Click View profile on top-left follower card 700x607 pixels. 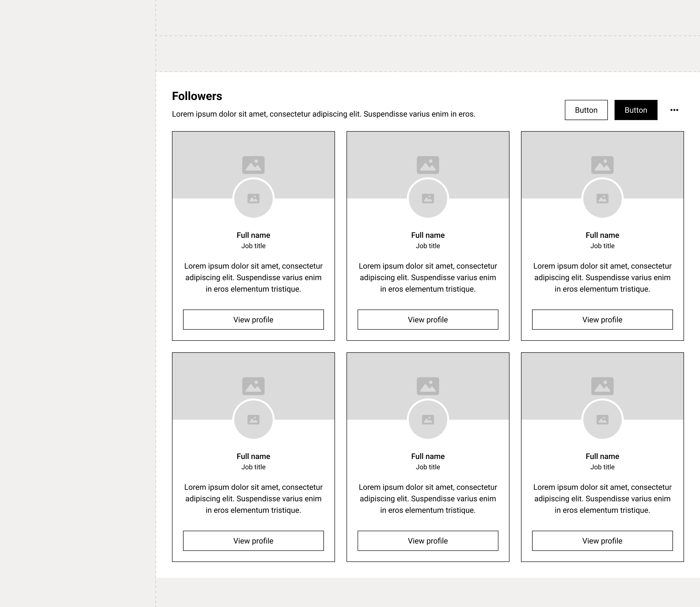(253, 319)
